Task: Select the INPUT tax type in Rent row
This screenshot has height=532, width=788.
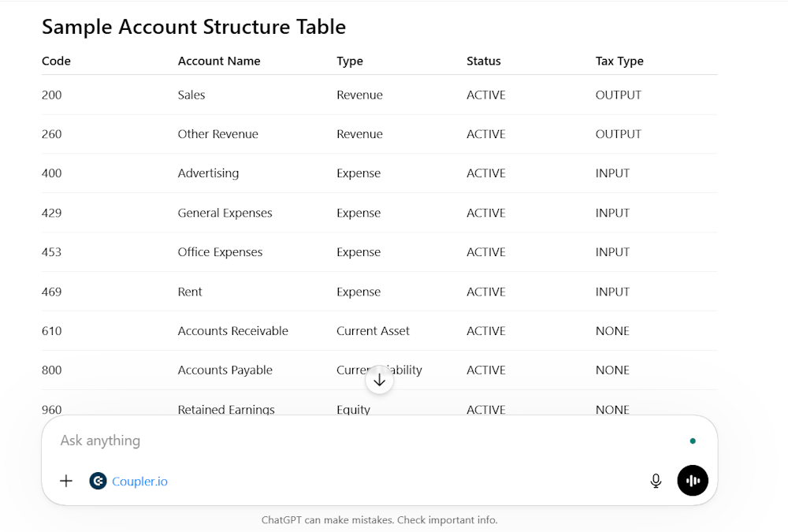Action: pos(612,292)
